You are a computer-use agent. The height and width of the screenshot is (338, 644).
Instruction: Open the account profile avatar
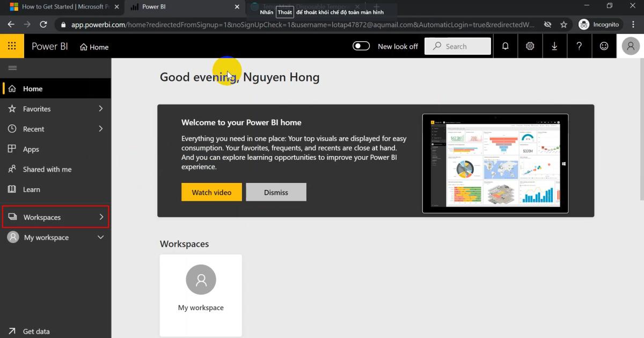pyautogui.click(x=631, y=46)
